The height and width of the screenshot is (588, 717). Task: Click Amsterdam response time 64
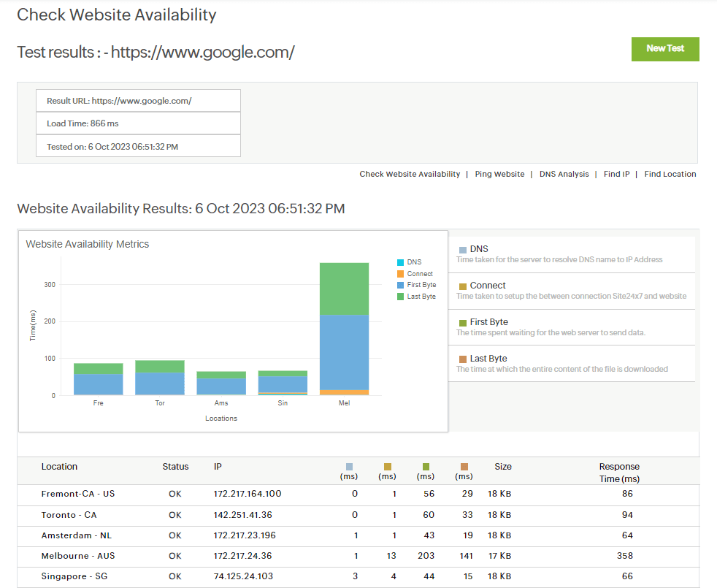(627, 535)
